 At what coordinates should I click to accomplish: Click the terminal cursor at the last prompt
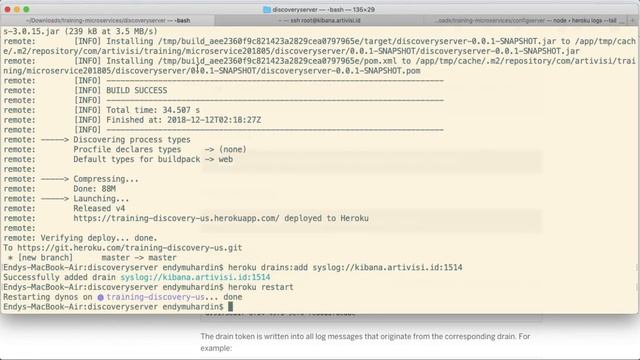coord(230,307)
